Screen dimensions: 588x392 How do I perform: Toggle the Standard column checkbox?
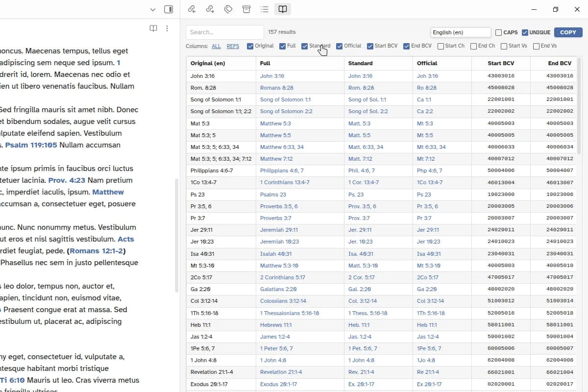point(304,46)
